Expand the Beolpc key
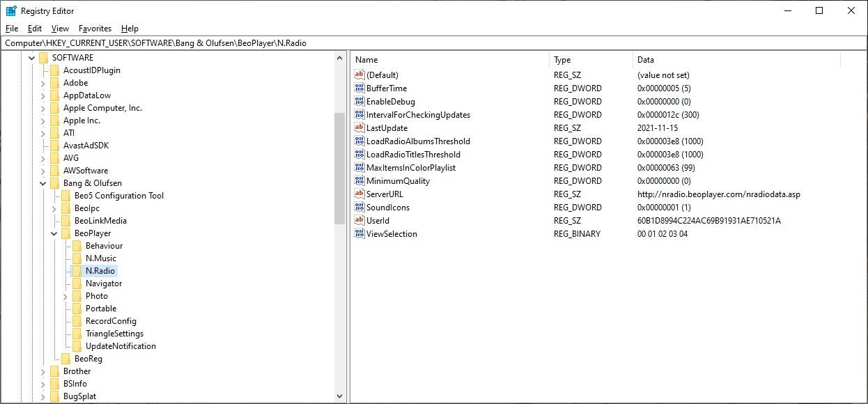This screenshot has width=868, height=404. click(x=54, y=208)
